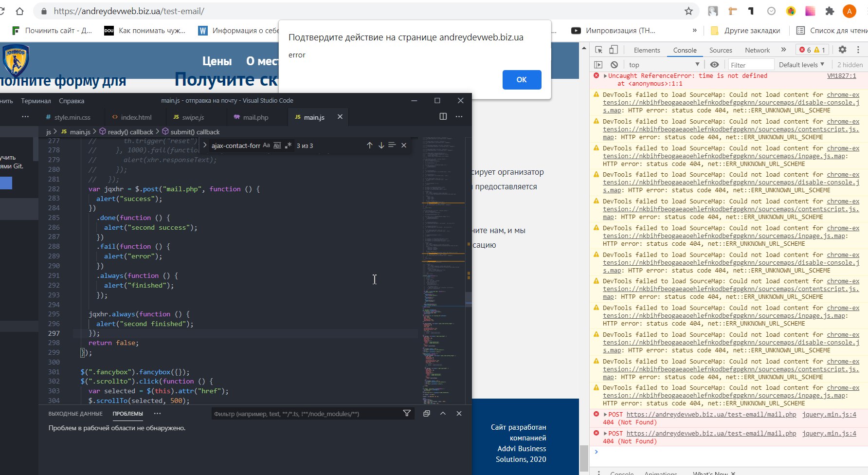Open the Chrome profile avatar
The height and width of the screenshot is (475, 868).
click(850, 11)
